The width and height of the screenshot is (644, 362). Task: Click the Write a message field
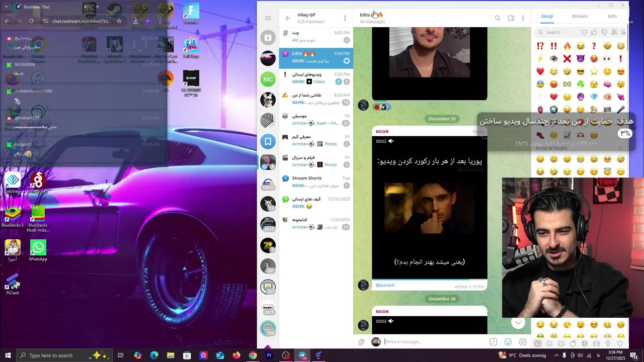coord(435,342)
